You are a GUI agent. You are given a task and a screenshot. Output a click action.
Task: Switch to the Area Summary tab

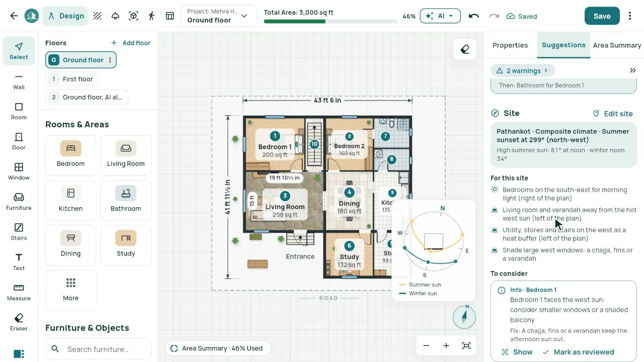pyautogui.click(x=617, y=45)
